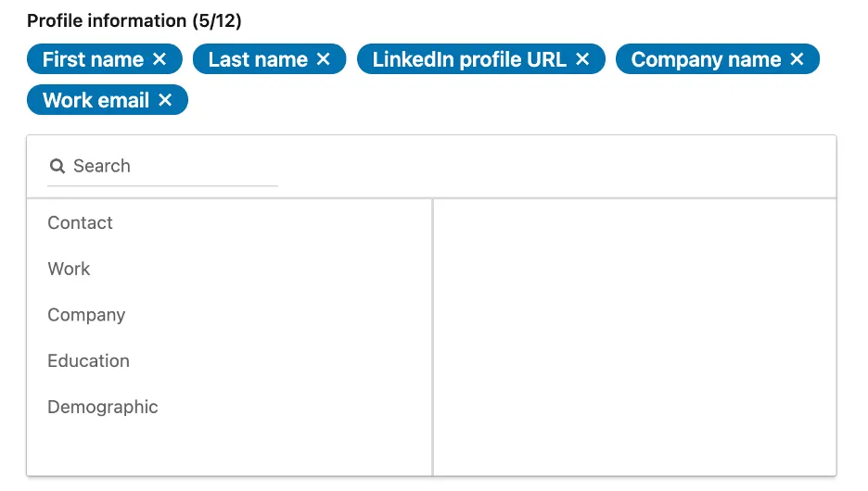Click the vertical divider between the panels
The image size is (868, 491).
click(432, 337)
